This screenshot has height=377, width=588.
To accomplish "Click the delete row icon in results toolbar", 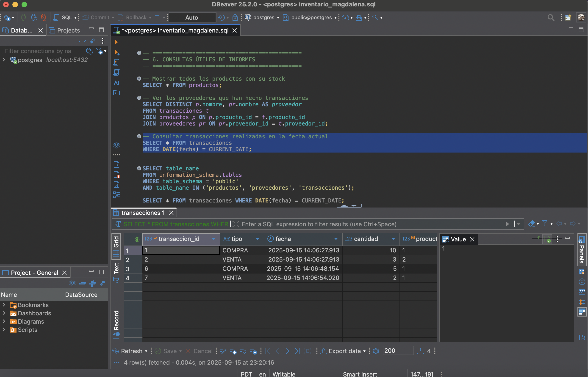I will (x=253, y=351).
